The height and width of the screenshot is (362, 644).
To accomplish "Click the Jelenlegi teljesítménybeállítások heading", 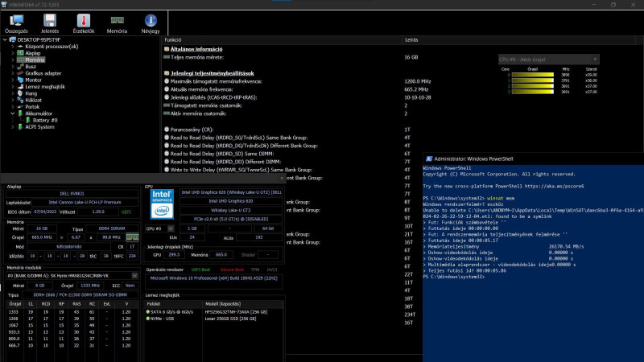I will click(x=212, y=73).
